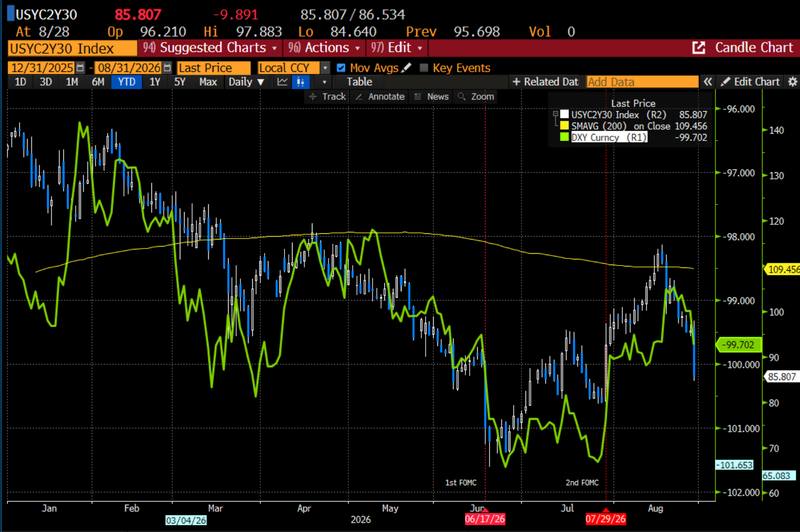This screenshot has width=800, height=532.
Task: Select the 3D range tab
Action: [x=46, y=82]
